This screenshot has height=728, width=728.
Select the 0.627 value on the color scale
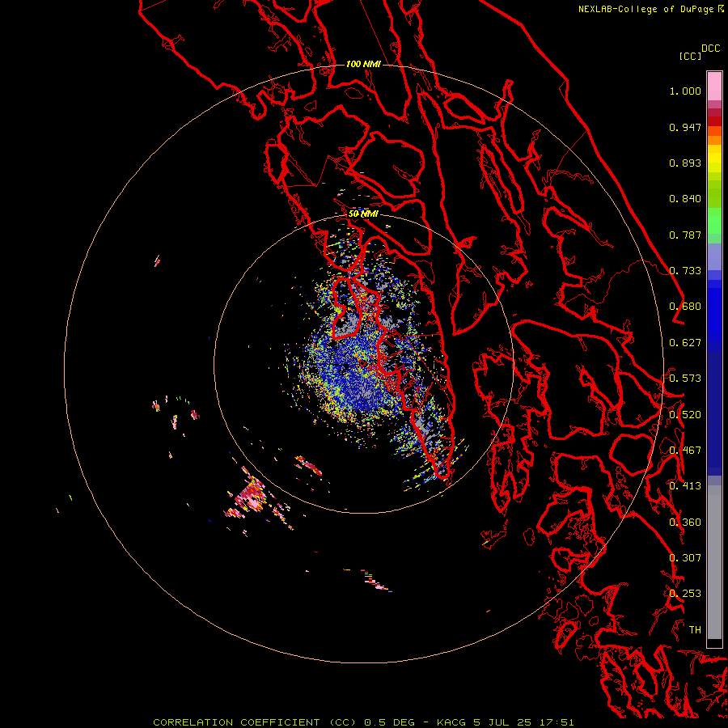coord(685,343)
